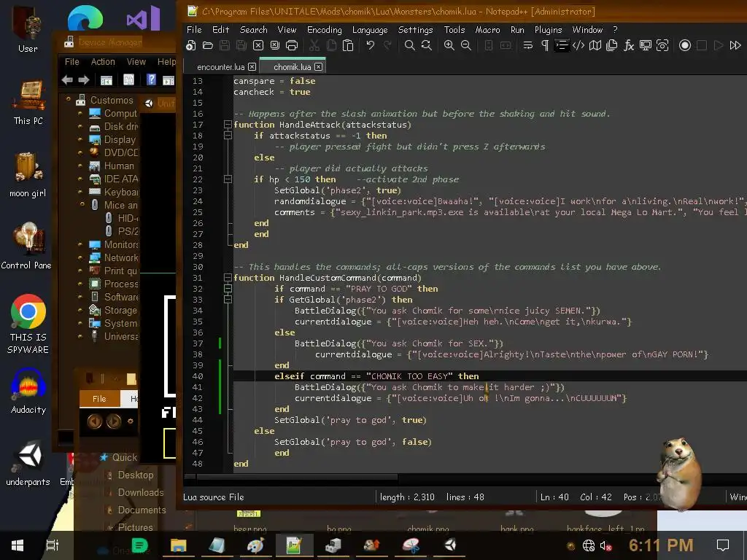Open the Plugins menu

[x=548, y=29]
